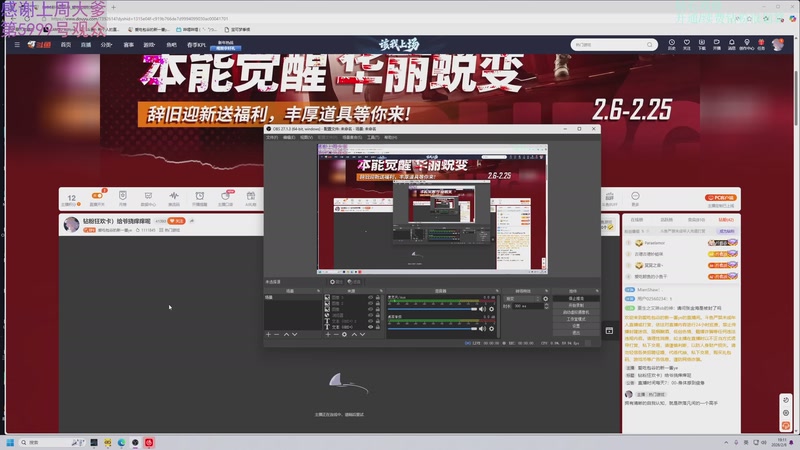Open the scene transition type dropdown
This screenshot has width=800, height=450.
click(522, 298)
